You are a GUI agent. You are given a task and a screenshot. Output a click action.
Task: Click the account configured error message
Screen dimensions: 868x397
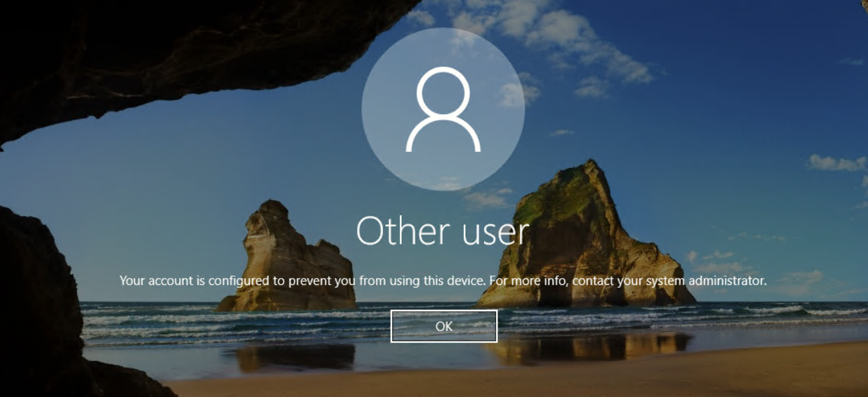(443, 281)
